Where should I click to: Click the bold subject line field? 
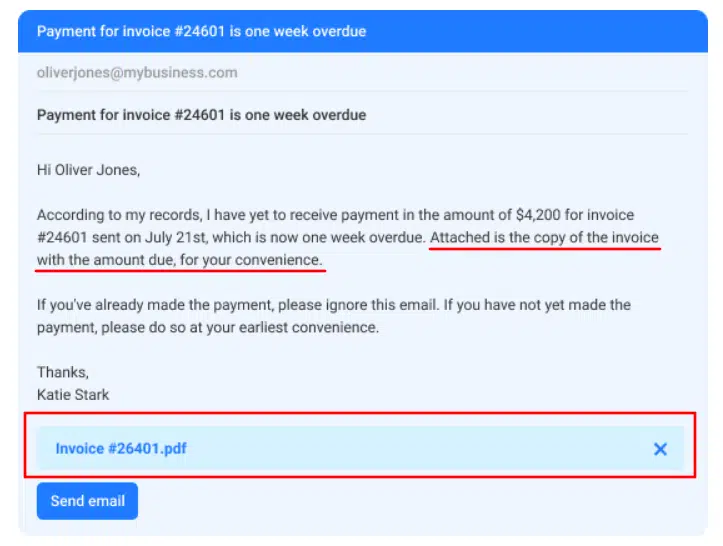point(201,115)
